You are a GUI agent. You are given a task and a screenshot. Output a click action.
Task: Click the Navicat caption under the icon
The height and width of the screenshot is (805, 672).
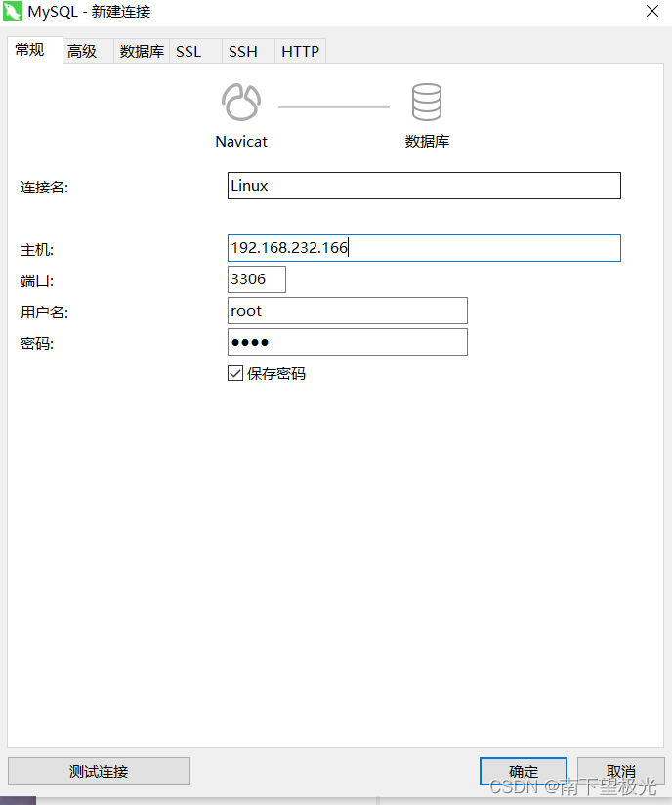tap(241, 142)
